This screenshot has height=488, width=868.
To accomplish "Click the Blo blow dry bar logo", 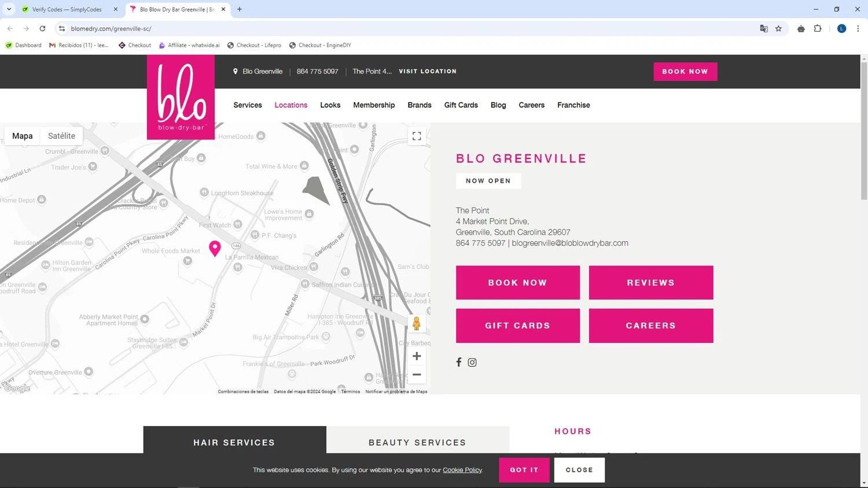I will pyautogui.click(x=181, y=97).
